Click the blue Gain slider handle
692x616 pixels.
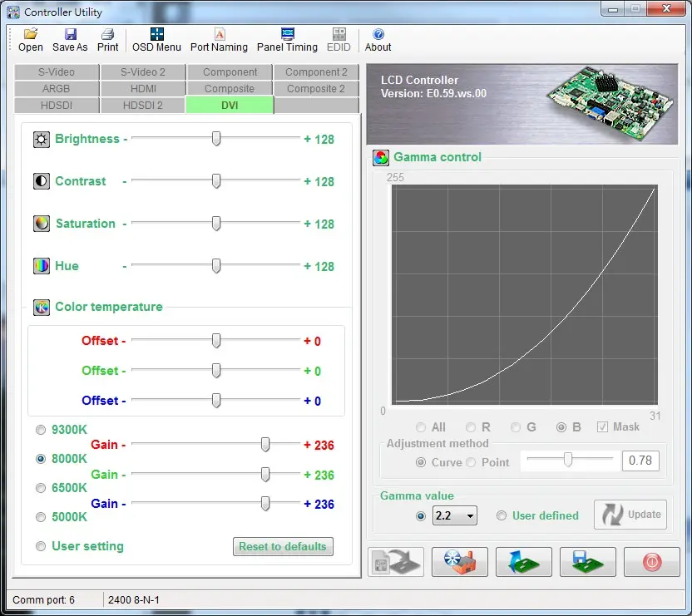[265, 504]
